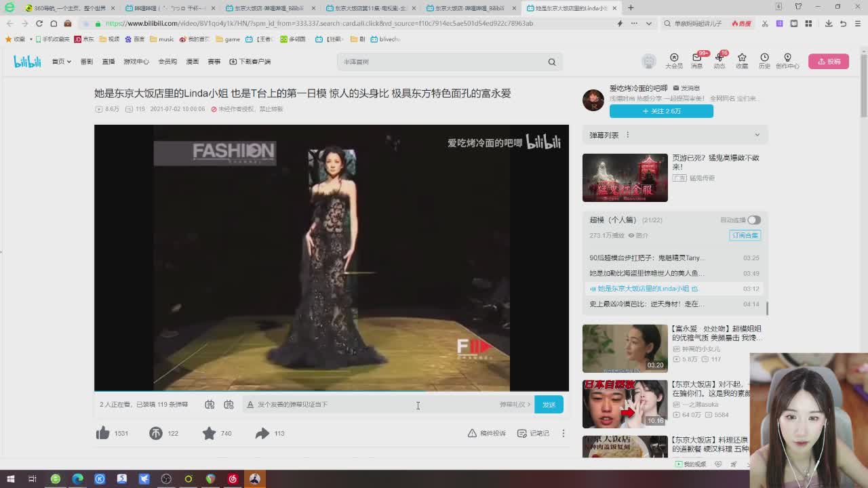Open the music bookmarks folder
The image size is (868, 488).
point(161,39)
